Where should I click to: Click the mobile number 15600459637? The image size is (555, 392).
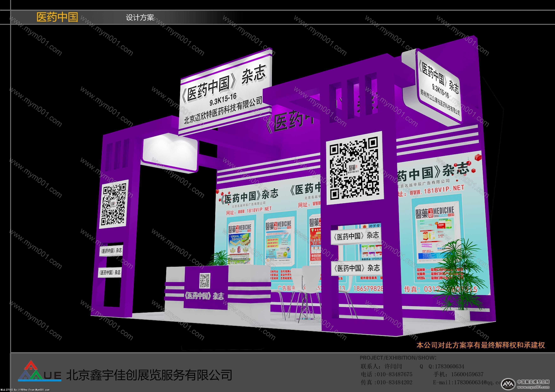(x=467, y=374)
